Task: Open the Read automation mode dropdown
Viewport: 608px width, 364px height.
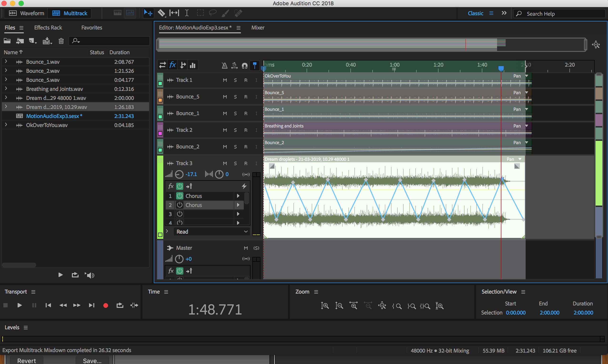Action: click(211, 231)
